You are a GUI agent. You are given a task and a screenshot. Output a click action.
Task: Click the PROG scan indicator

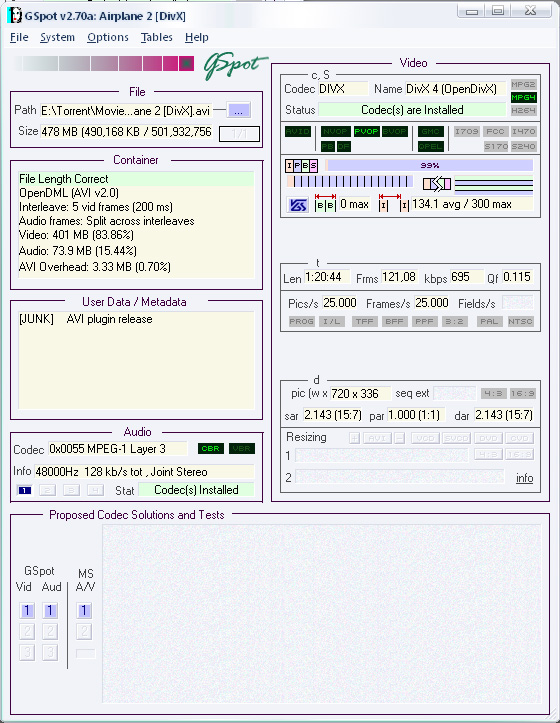[302, 321]
